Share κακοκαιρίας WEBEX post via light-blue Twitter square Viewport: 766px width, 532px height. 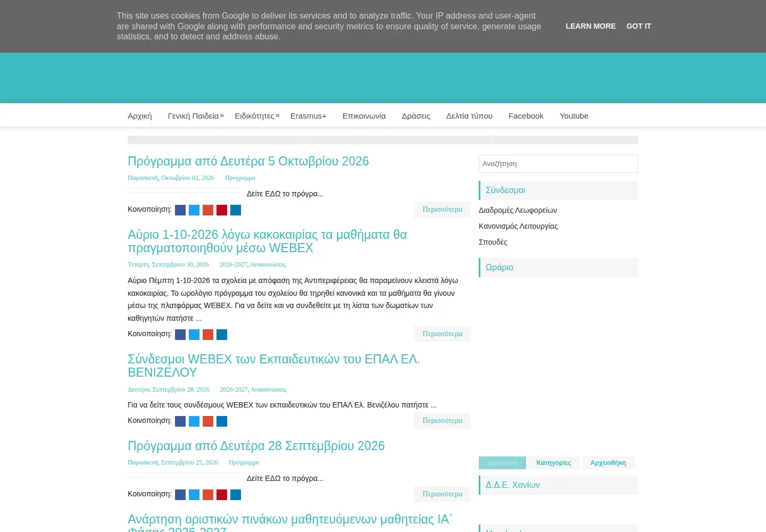(194, 335)
